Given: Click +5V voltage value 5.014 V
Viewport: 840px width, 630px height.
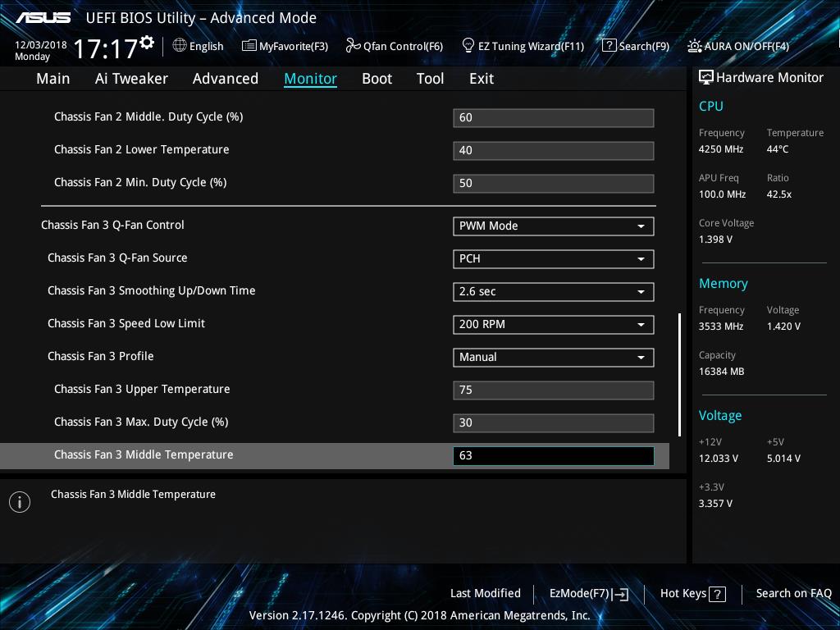Looking at the screenshot, I should tap(783, 459).
